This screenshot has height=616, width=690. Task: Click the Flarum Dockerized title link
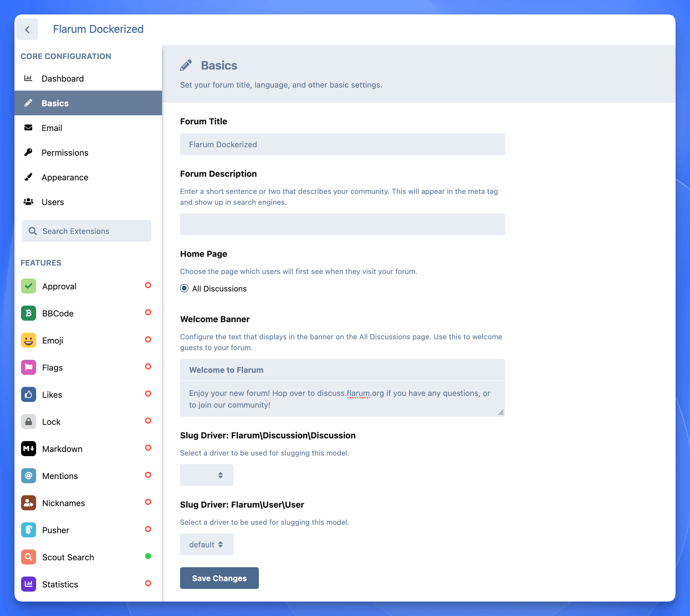pos(98,29)
